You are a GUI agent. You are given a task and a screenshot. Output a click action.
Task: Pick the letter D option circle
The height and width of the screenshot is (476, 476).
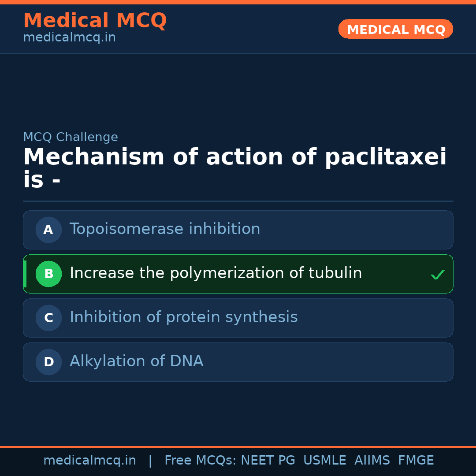click(x=48, y=362)
